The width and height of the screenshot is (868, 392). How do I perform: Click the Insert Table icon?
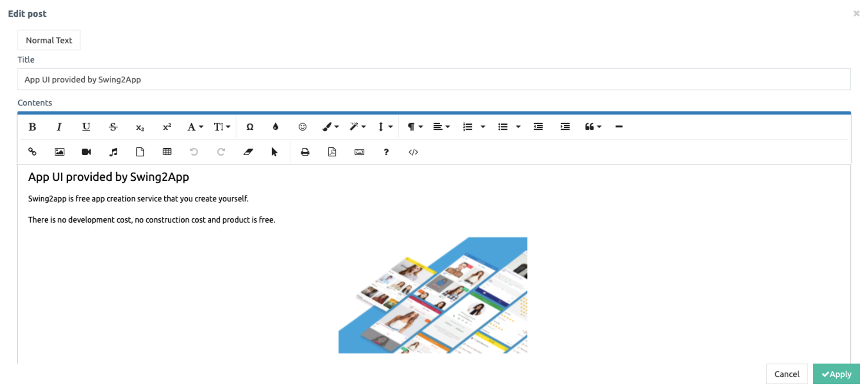point(167,152)
